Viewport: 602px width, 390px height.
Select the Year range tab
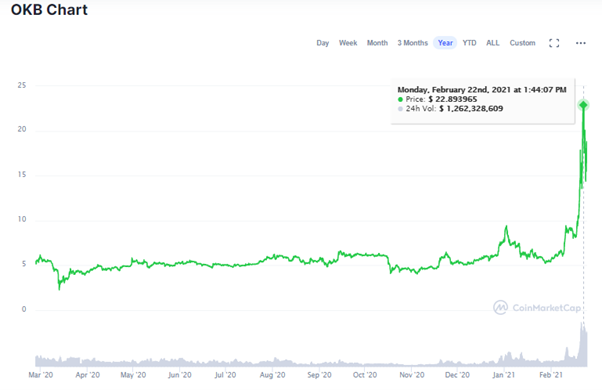point(445,43)
